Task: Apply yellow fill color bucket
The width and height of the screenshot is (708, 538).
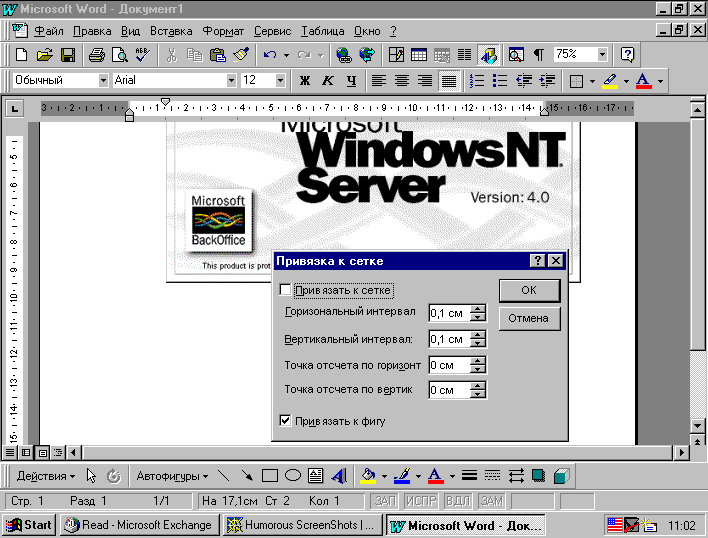Action: (368, 476)
